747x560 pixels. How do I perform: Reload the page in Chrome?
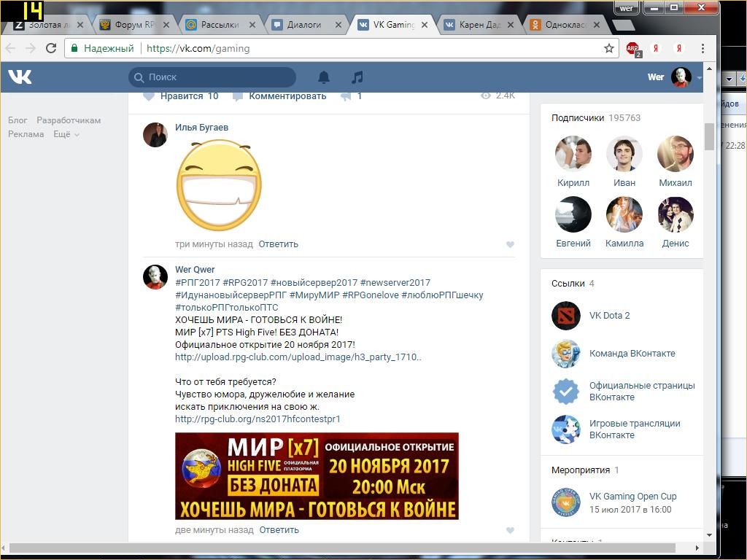[x=51, y=48]
